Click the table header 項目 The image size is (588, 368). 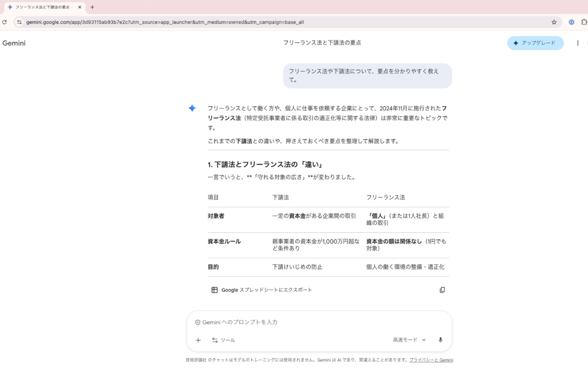(213, 197)
